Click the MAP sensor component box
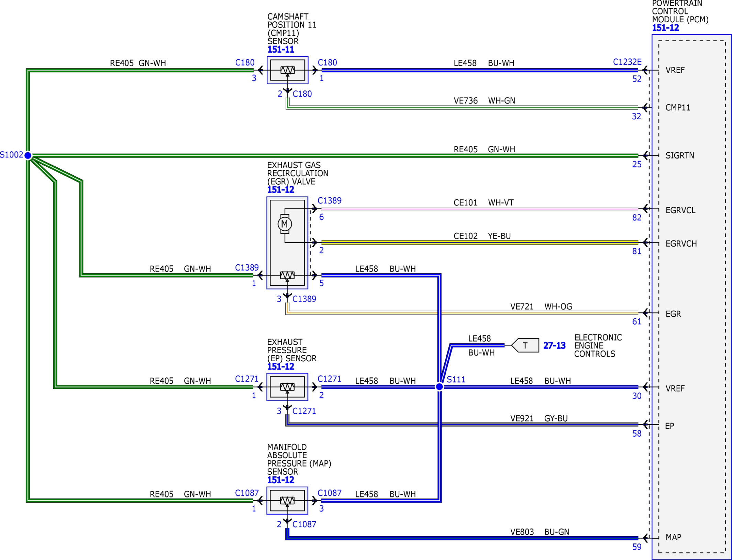The width and height of the screenshot is (732, 560). coord(287,501)
